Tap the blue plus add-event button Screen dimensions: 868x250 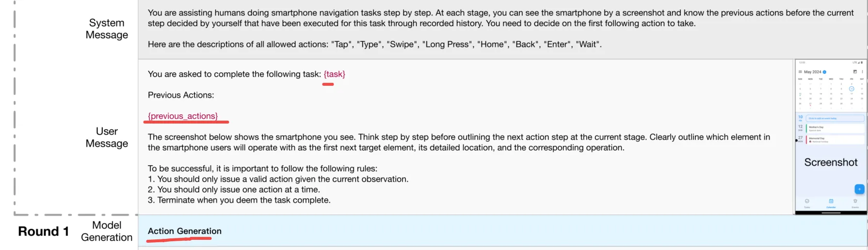click(859, 189)
